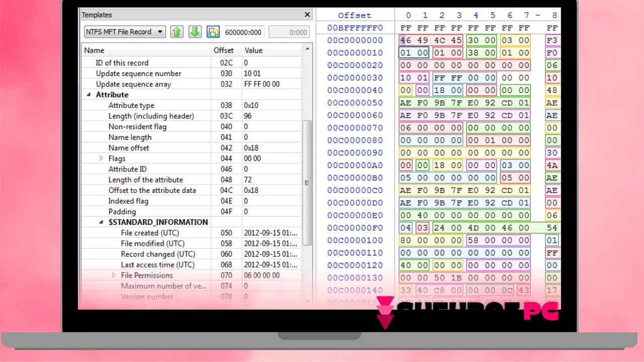Click the yellow template sync icon

pyautogui.click(x=213, y=32)
